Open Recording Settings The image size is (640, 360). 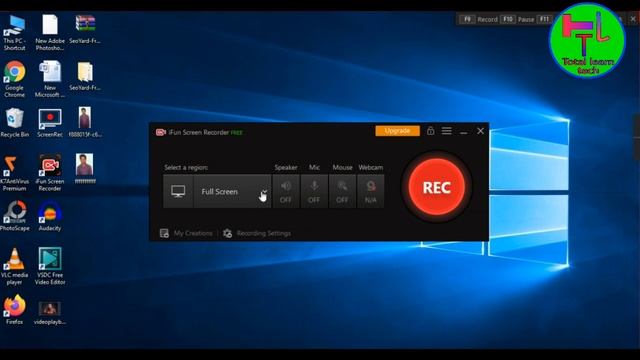click(264, 233)
